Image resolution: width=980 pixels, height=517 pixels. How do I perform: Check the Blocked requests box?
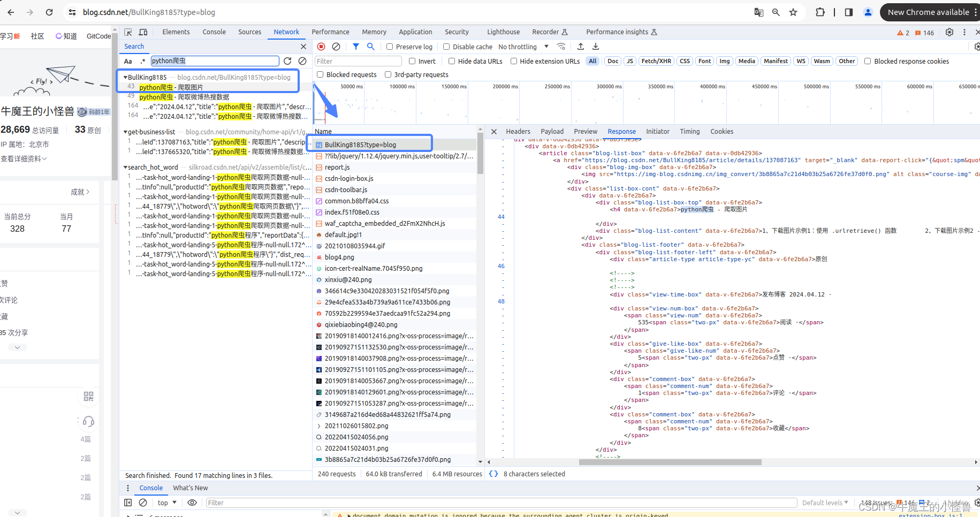tap(320, 74)
